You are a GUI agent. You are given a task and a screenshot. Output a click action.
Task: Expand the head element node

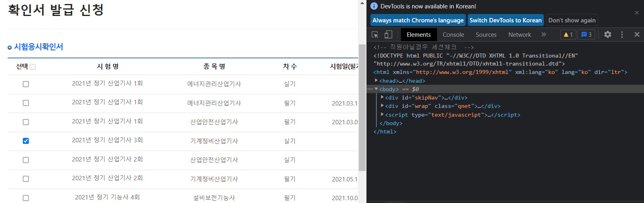click(x=376, y=80)
